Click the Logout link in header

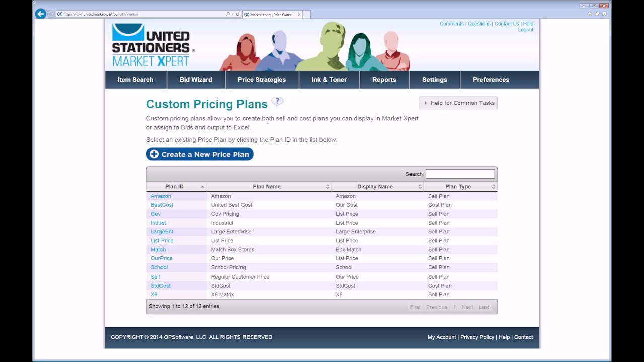[526, 30]
